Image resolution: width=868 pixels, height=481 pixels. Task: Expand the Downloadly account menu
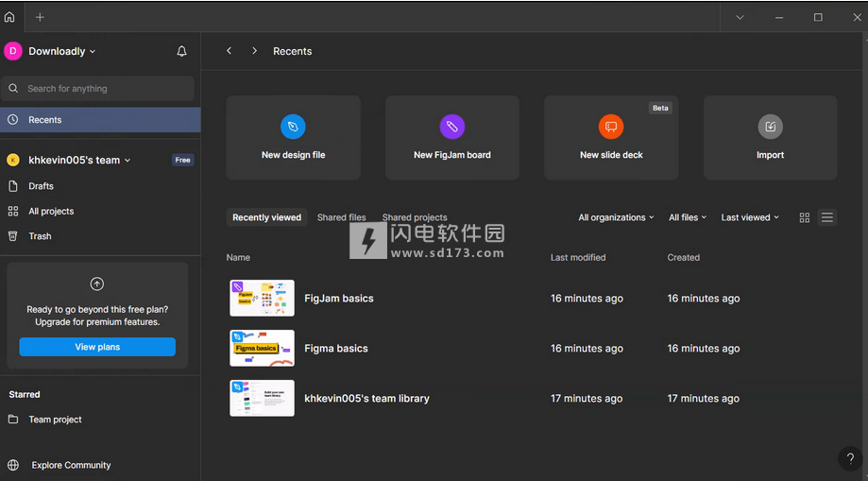click(x=62, y=51)
